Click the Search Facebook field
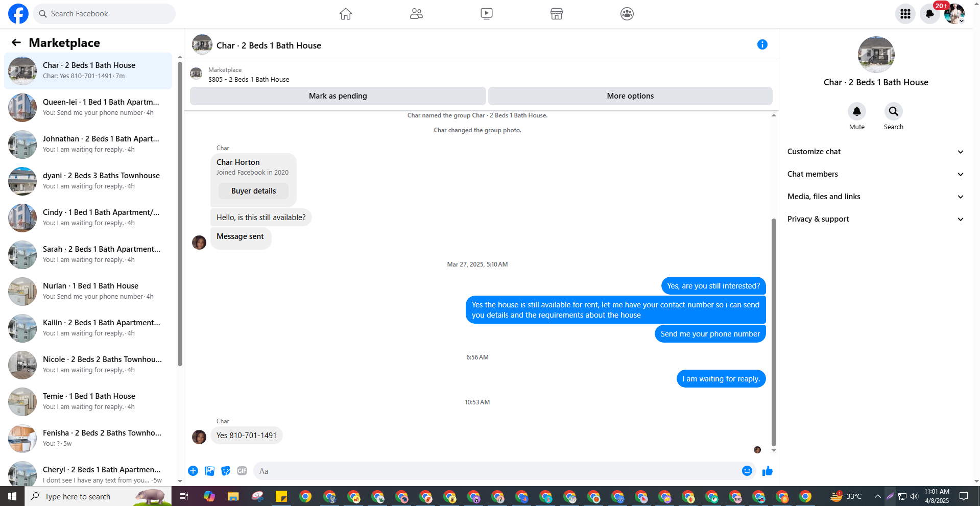This screenshot has height=506, width=980. [105, 14]
